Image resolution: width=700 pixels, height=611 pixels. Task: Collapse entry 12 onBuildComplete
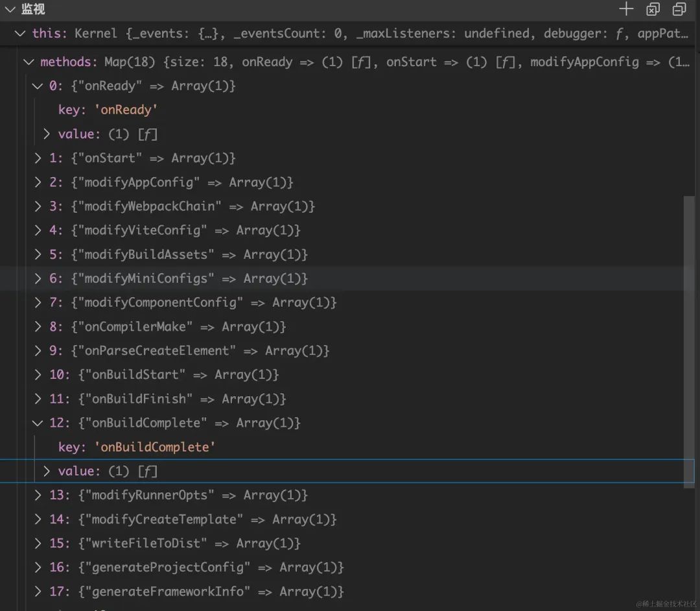(38, 422)
